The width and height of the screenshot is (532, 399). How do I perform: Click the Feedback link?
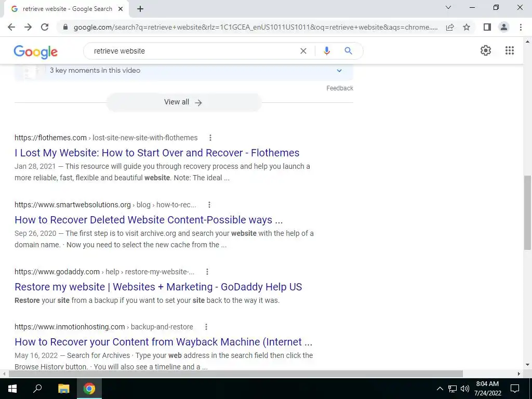[340, 88]
